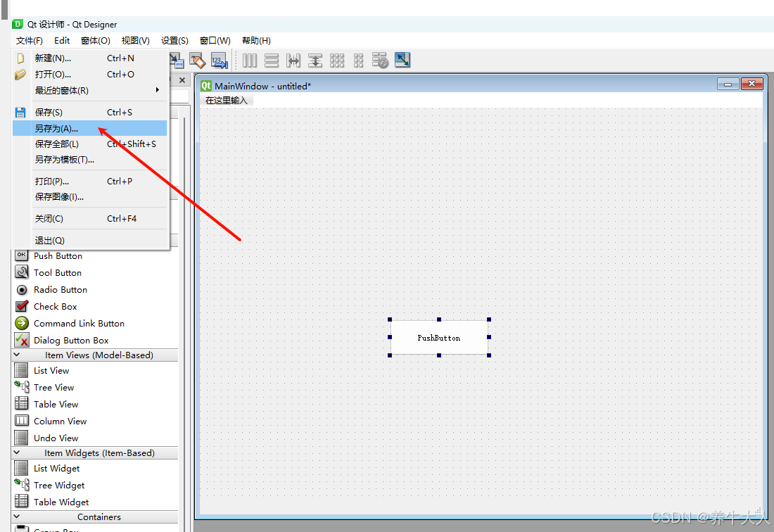This screenshot has height=532, width=774.
Task: Select the List View widget icon
Action: [x=21, y=370]
